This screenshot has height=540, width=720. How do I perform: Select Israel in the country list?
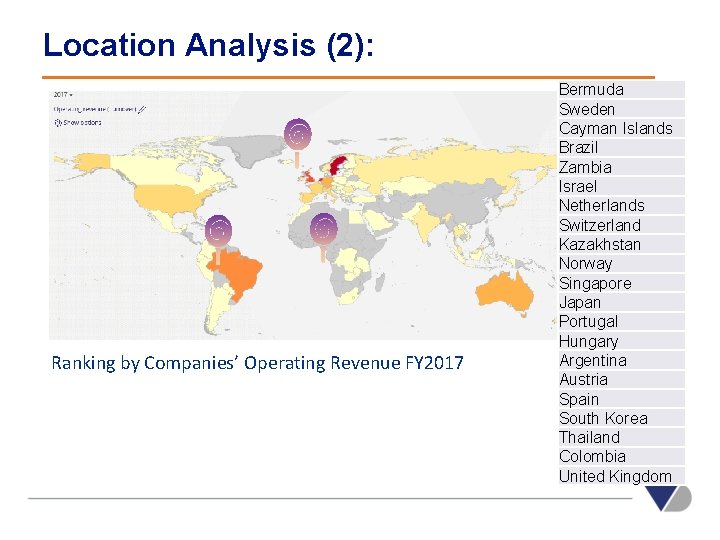coord(622,186)
